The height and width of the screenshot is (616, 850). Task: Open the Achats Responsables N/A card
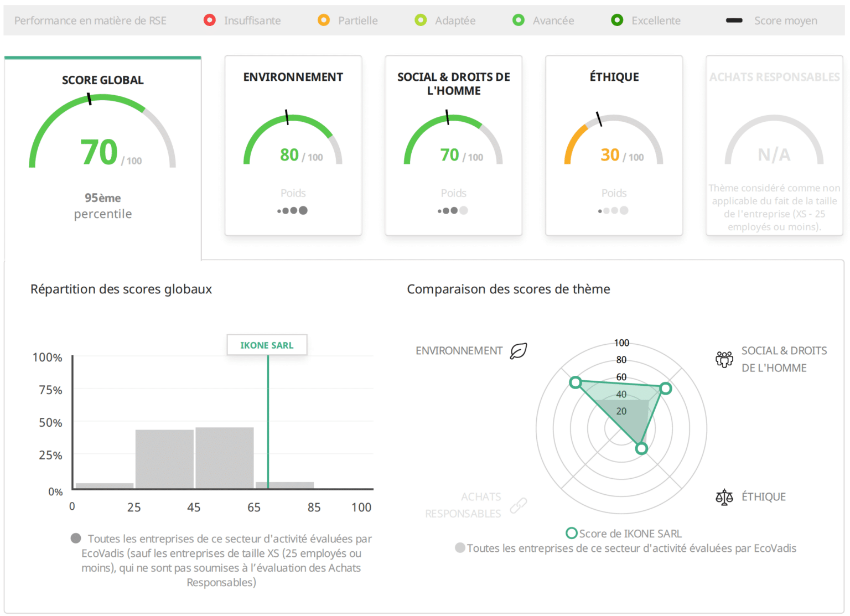(x=775, y=146)
